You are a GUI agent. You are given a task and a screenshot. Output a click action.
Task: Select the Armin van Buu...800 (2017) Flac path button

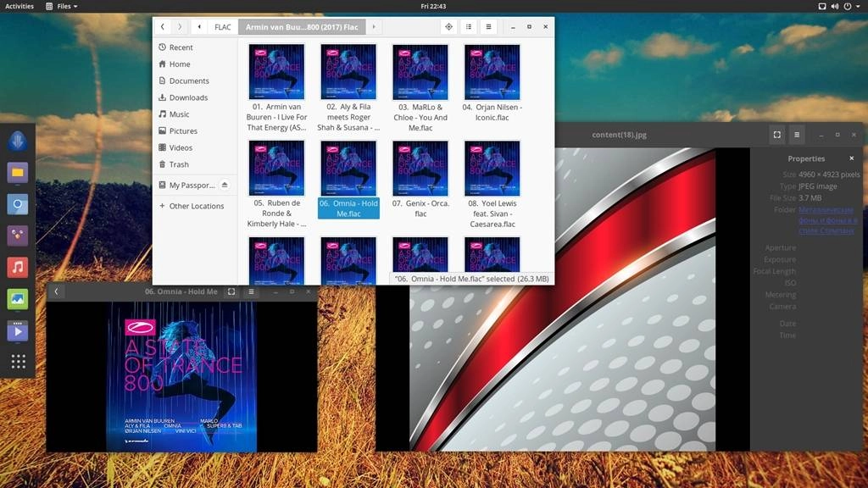point(302,26)
